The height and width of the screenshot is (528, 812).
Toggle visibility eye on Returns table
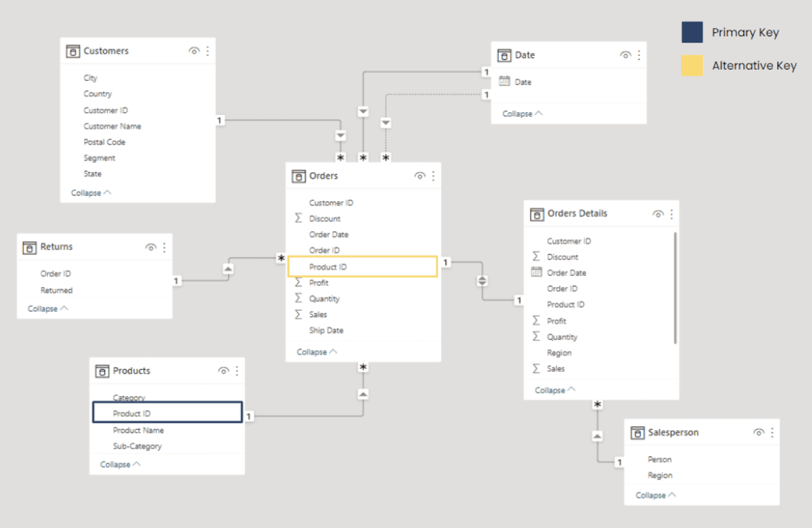pos(150,248)
